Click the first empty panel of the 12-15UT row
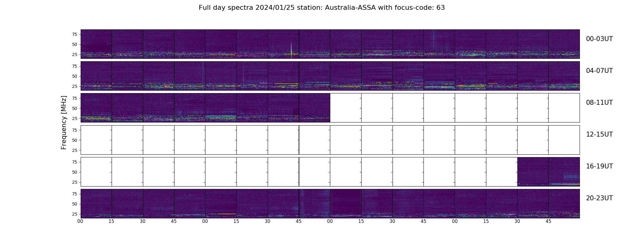The image size is (644, 245). 96,140
